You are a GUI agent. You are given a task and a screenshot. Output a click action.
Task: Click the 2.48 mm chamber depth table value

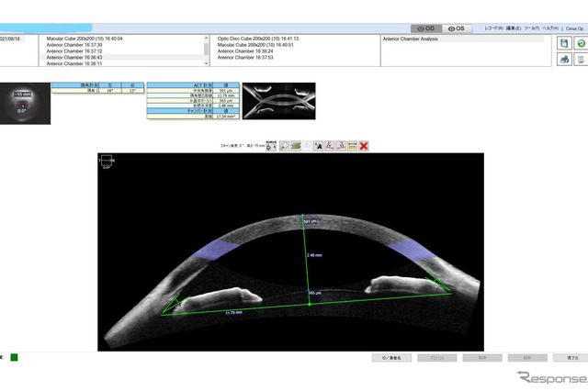pyautogui.click(x=226, y=106)
